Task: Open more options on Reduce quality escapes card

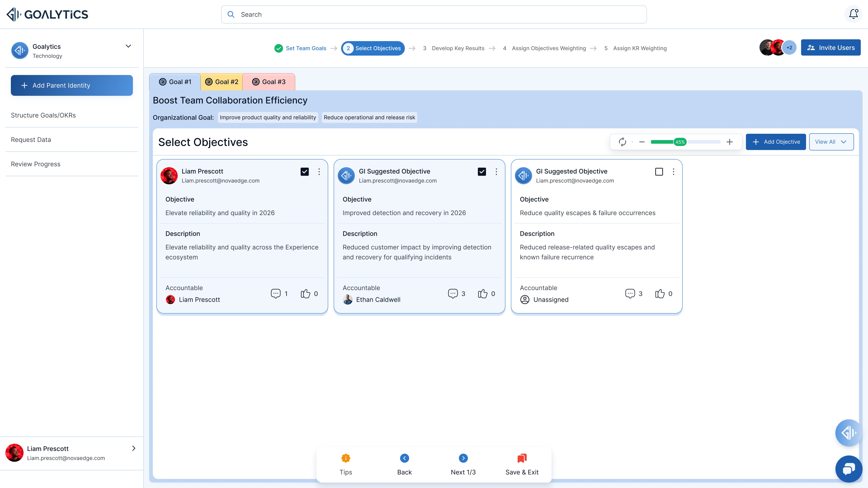Action: pos(674,172)
